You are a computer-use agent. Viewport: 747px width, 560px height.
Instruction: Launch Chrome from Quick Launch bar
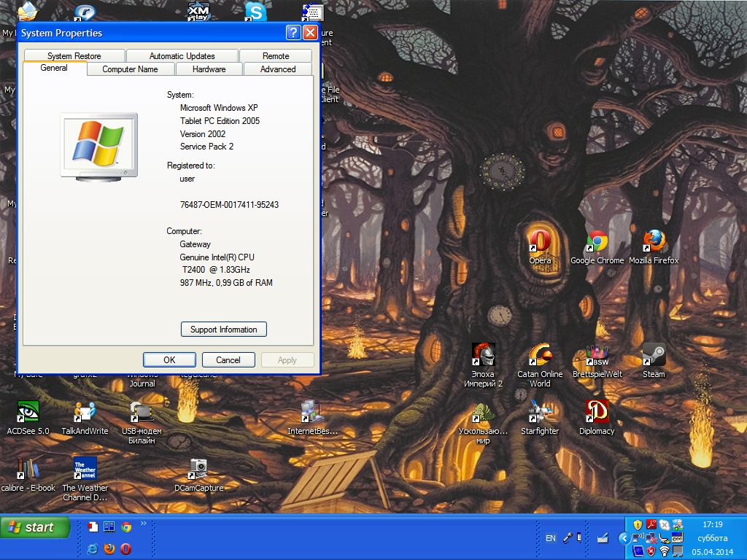(126, 526)
